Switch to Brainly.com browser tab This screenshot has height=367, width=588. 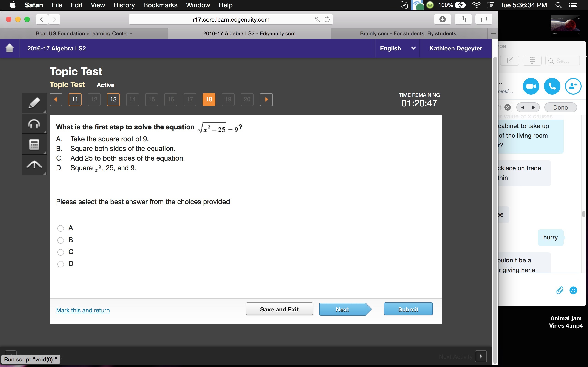[x=409, y=33]
